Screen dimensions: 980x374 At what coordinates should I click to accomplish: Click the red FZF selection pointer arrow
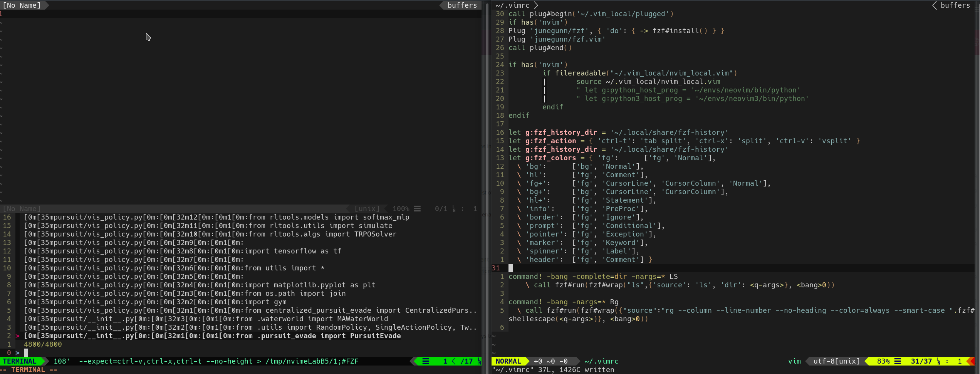click(17, 335)
